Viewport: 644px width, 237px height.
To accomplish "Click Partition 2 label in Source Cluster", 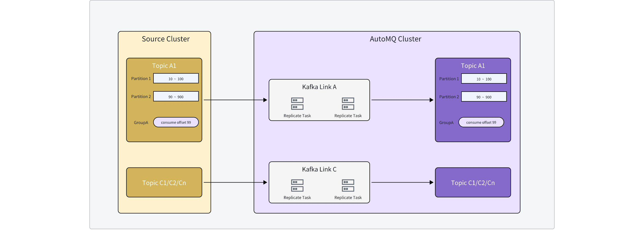I will [141, 97].
